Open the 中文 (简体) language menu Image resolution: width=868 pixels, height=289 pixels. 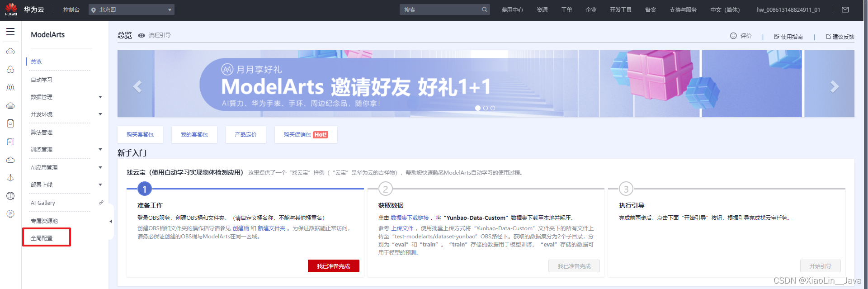(x=725, y=9)
